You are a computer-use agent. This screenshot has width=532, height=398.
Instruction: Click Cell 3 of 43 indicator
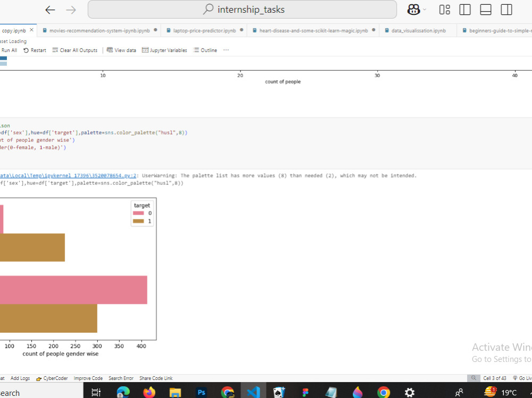tap(494, 378)
